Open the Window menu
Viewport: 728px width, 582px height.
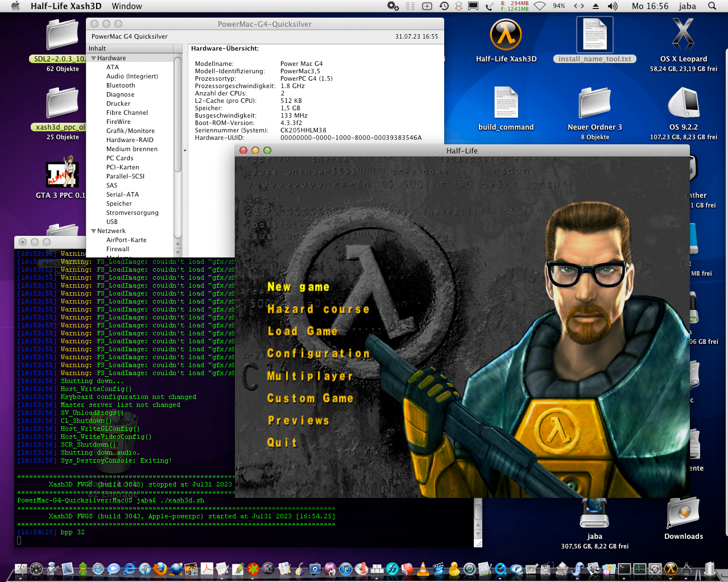coord(127,6)
